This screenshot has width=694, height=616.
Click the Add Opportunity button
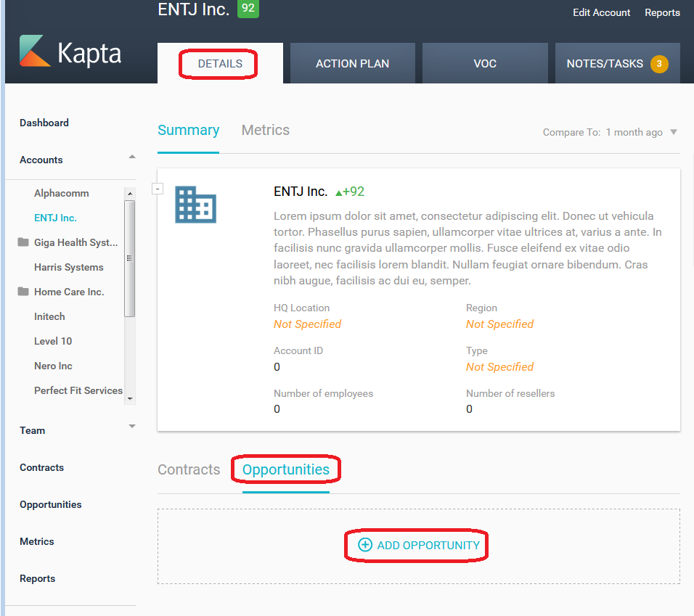419,545
